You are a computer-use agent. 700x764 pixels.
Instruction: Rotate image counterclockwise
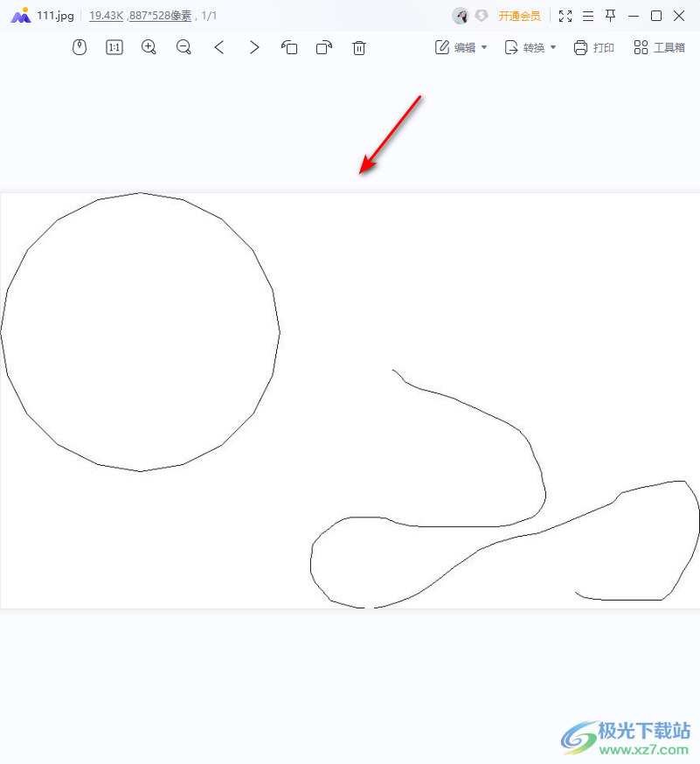[x=289, y=47]
